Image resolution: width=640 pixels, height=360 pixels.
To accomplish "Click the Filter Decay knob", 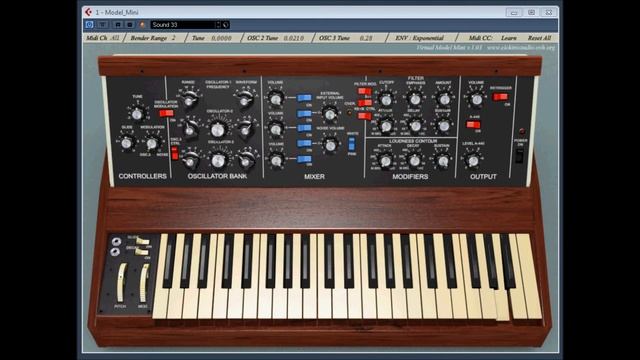I will point(415,126).
